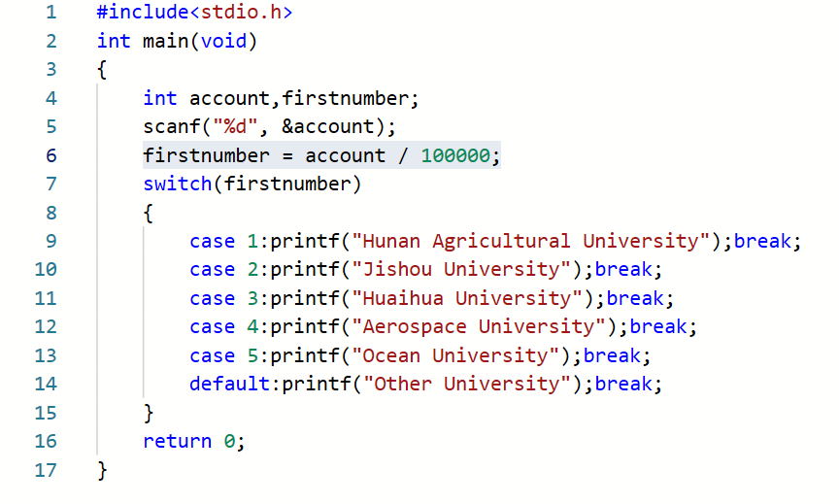Click the stdio.h header name
The width and height of the screenshot is (839, 504).
point(247,13)
